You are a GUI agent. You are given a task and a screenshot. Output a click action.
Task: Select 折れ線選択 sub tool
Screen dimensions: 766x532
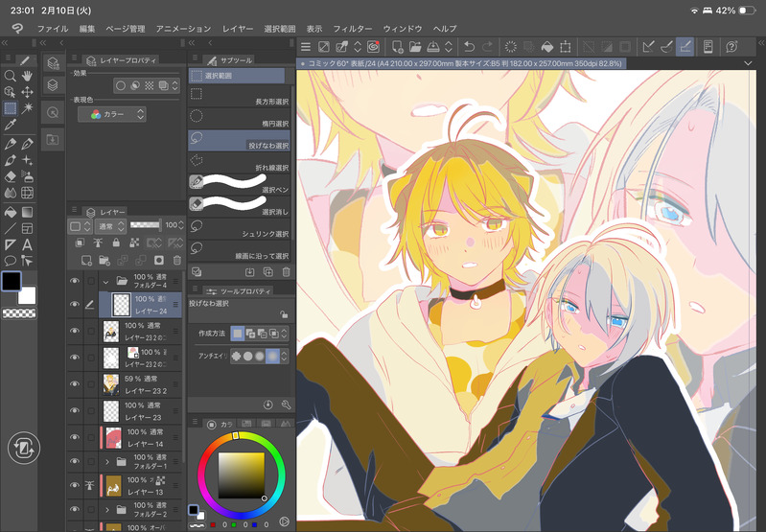click(240, 163)
